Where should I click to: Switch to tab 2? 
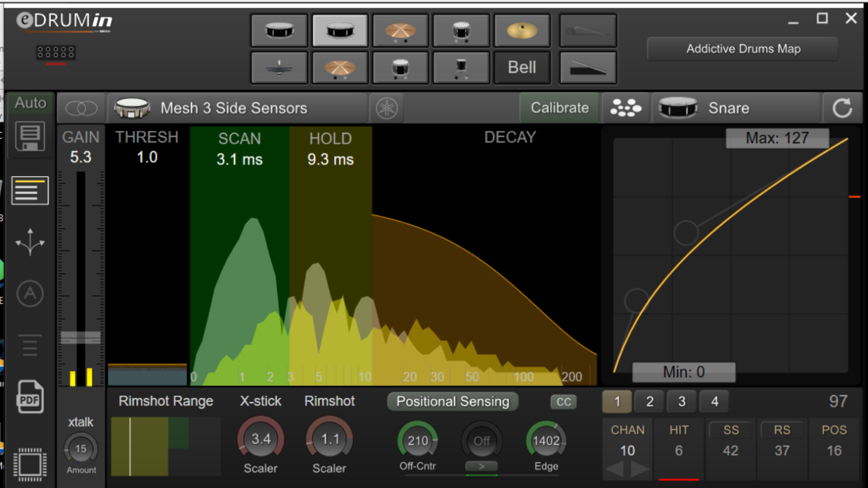649,402
